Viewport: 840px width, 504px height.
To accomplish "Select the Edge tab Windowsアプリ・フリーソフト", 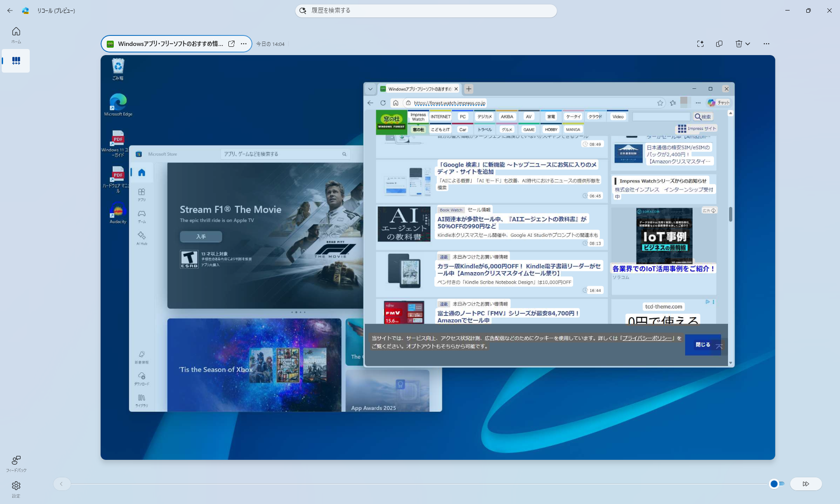I will (419, 89).
